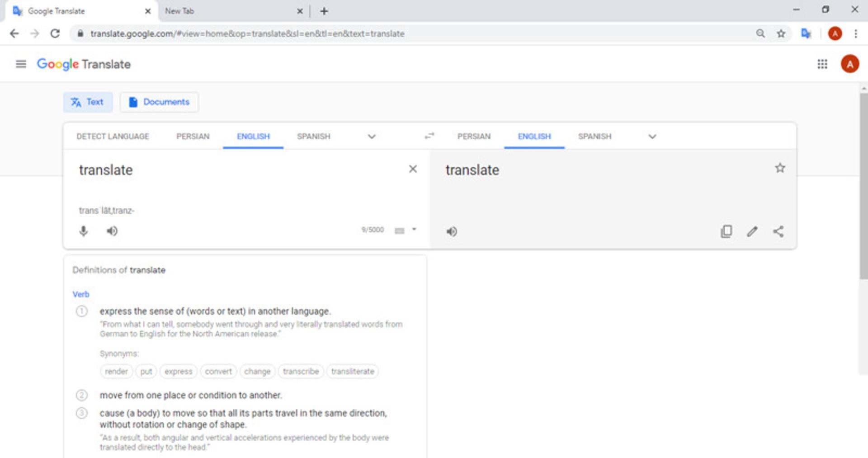Go back to the previous page
The width and height of the screenshot is (868, 458).
[14, 33]
